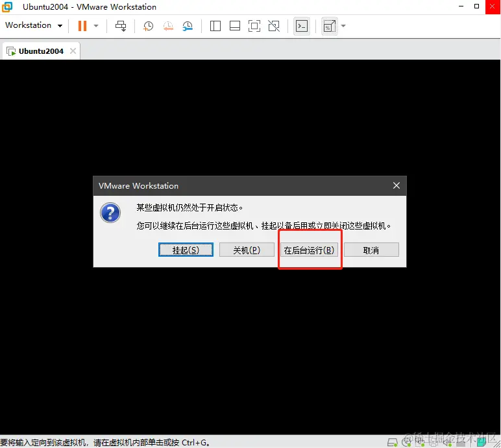Image resolution: width=501 pixels, height=448 pixels.
Task: Toggle the thumbnail bar view icon
Action: coord(235,26)
